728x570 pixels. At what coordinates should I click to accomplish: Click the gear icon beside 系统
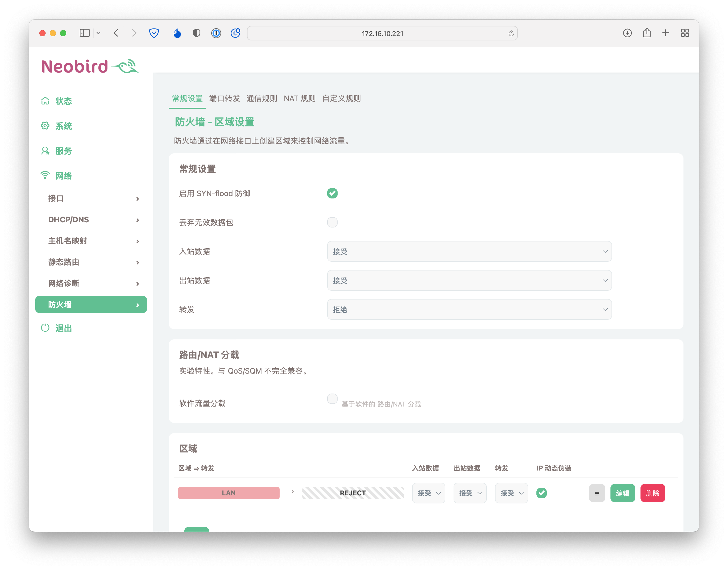click(45, 126)
